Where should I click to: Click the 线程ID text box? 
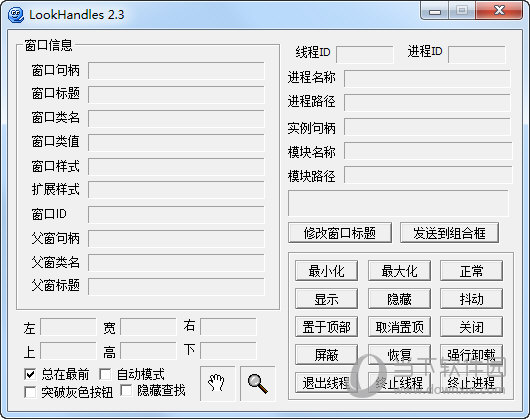pyautogui.click(x=365, y=54)
